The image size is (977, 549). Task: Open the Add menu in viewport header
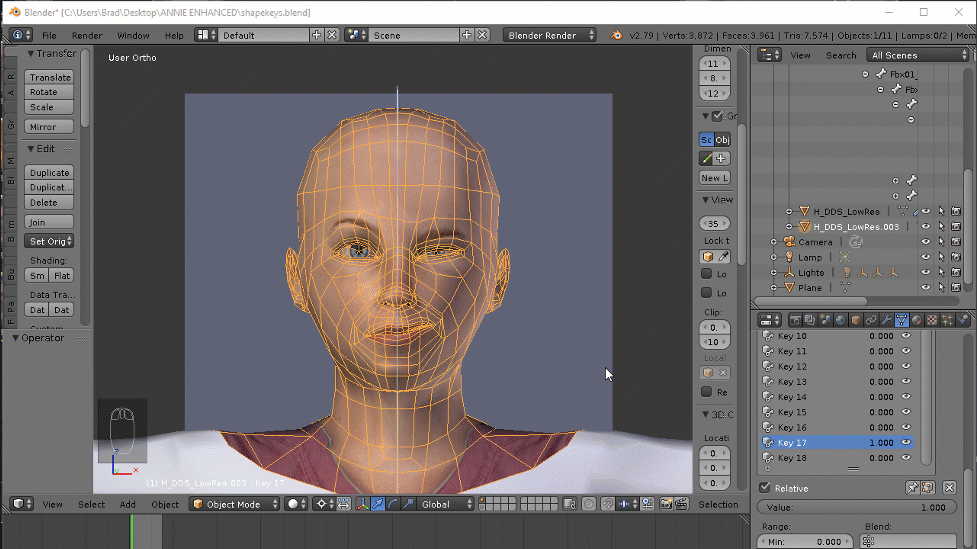pos(128,504)
